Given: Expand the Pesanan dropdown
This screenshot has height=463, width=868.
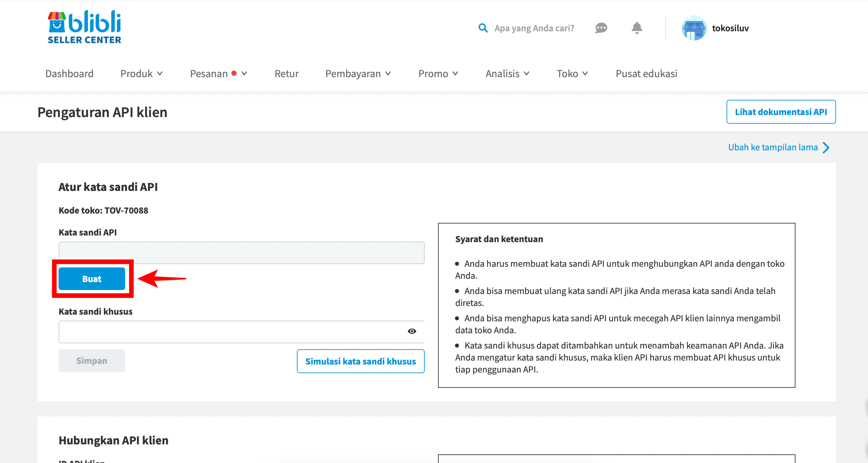Looking at the screenshot, I should [218, 74].
